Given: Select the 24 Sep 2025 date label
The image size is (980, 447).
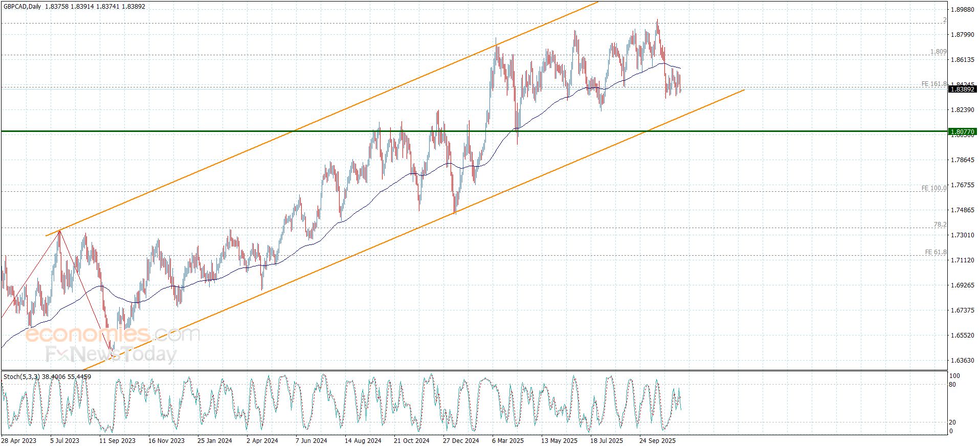Looking at the screenshot, I should 657,440.
